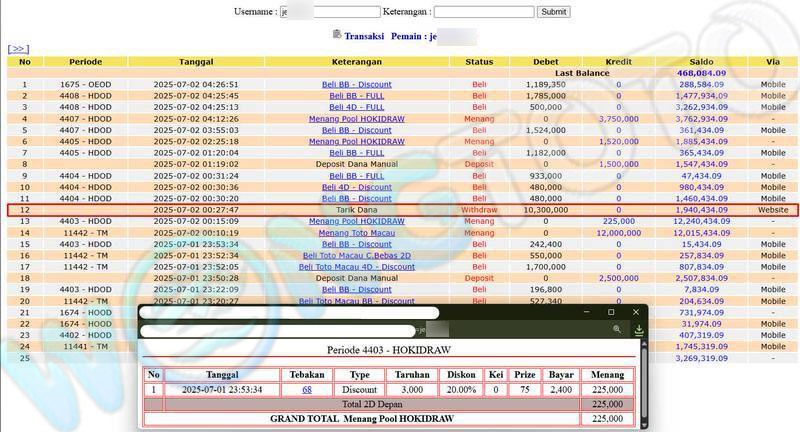Select the highlighted Tarik Dana withdraw row

pyautogui.click(x=357, y=210)
